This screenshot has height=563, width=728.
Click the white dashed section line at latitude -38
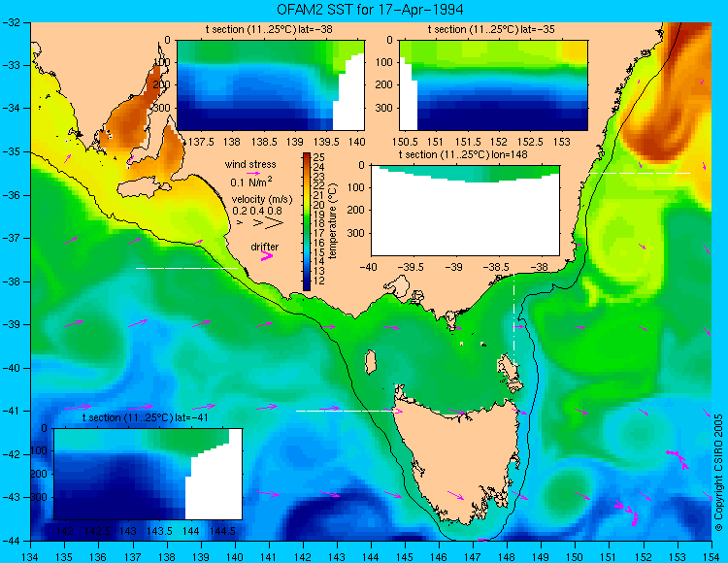point(186,268)
